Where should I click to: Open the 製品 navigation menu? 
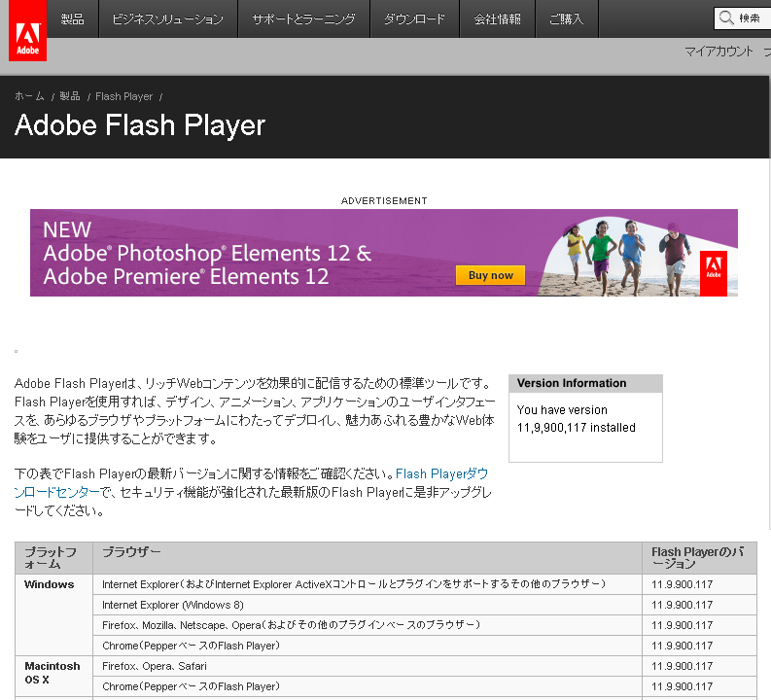pyautogui.click(x=73, y=18)
